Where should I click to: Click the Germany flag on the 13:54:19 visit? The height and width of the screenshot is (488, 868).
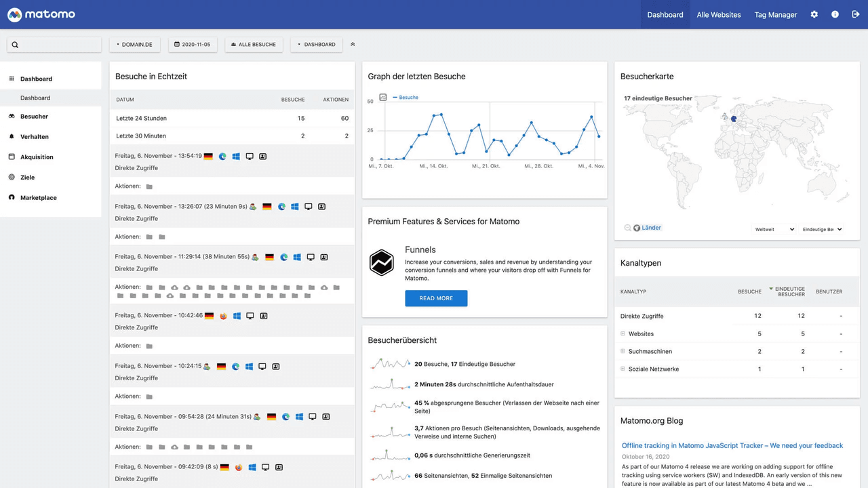click(x=208, y=157)
